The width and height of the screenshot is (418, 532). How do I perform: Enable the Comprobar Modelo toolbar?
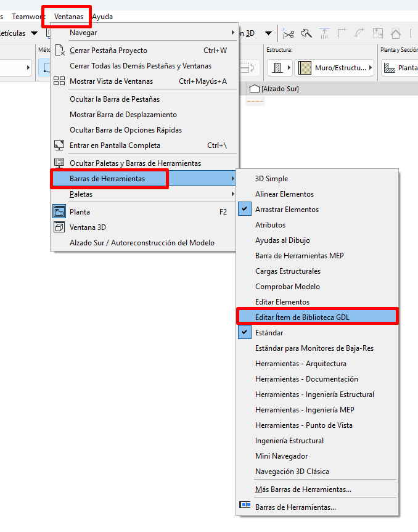click(x=317, y=287)
